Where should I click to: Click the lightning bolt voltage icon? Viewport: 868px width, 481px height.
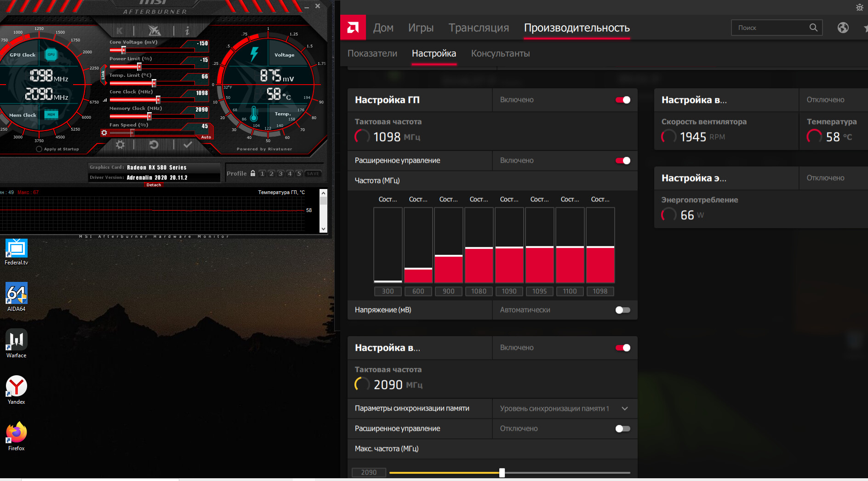254,54
